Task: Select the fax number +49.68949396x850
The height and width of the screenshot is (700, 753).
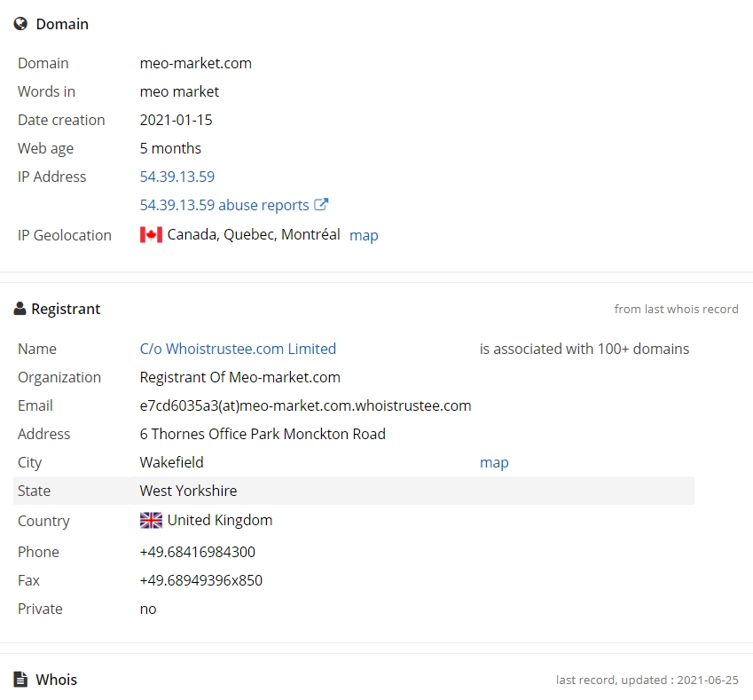Action: tap(201, 580)
